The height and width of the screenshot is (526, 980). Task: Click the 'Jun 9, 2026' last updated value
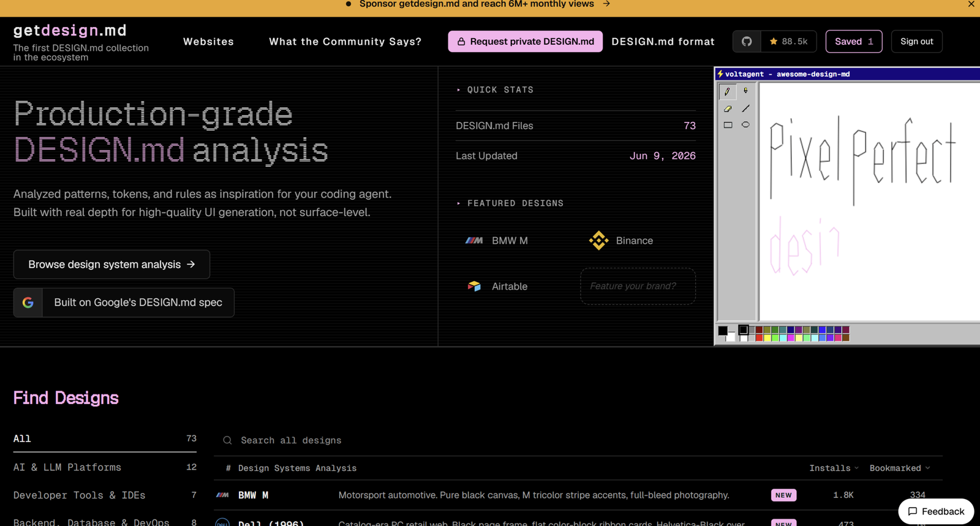tap(662, 156)
